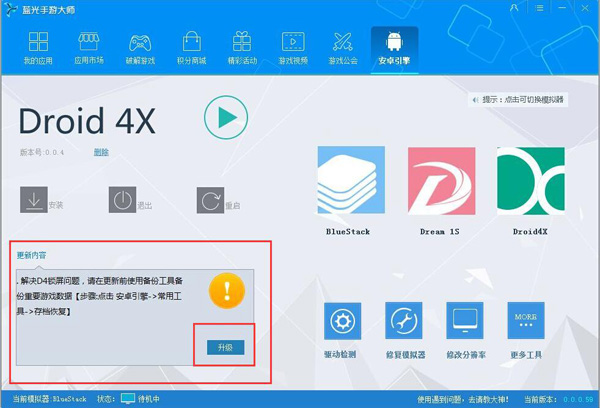The width and height of the screenshot is (600, 408).
Task: Click the 删除 link
Action: click(x=101, y=152)
